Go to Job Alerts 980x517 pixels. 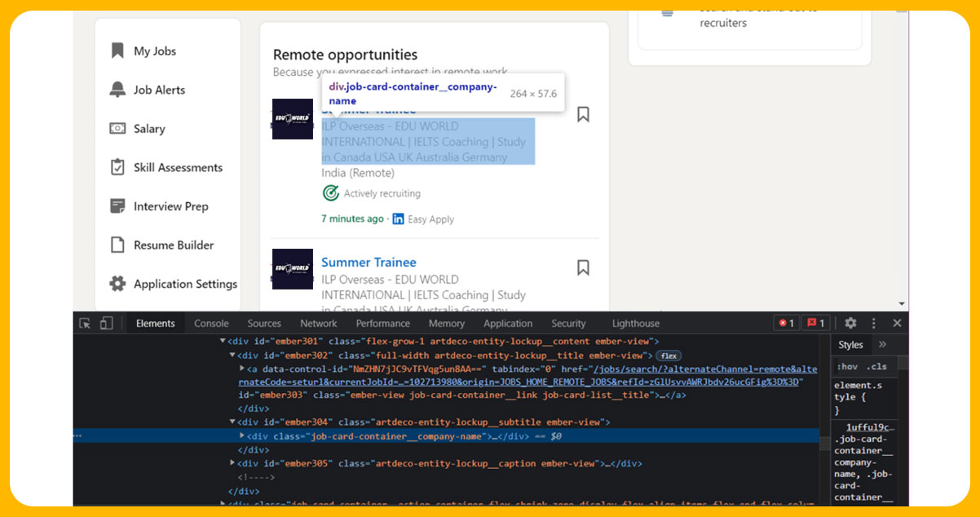159,90
